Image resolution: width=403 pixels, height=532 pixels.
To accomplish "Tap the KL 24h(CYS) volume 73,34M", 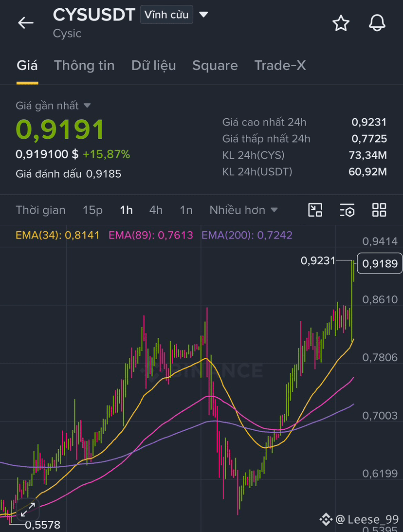I will 368,155.
